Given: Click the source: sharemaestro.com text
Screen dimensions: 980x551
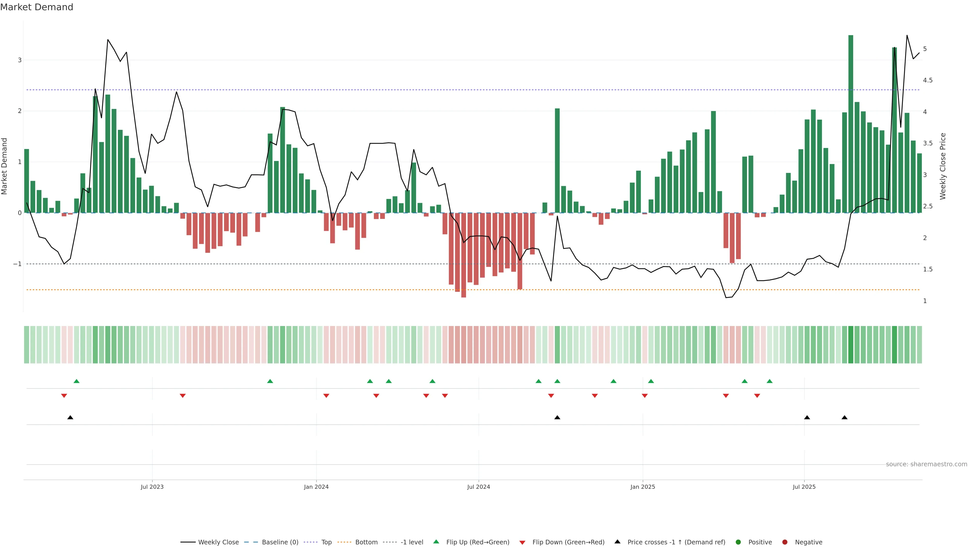Looking at the screenshot, I should pos(926,464).
